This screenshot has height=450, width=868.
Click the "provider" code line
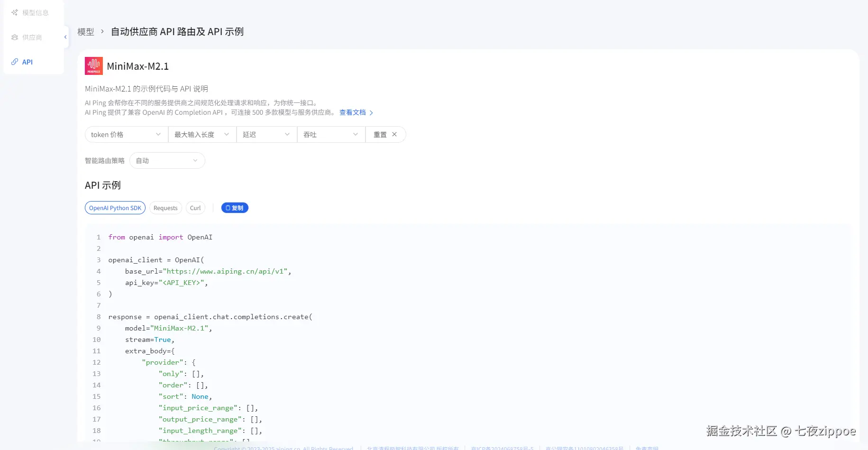click(169, 362)
